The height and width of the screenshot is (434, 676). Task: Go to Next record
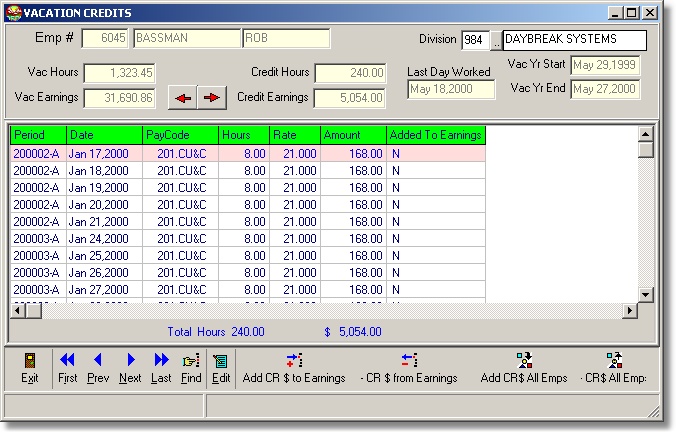[130, 367]
